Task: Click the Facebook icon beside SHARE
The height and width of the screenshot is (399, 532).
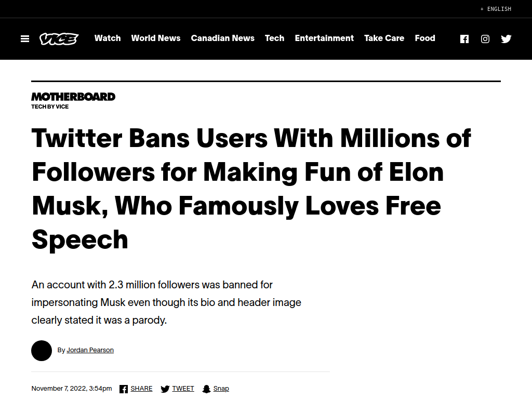Action: pyautogui.click(x=124, y=389)
